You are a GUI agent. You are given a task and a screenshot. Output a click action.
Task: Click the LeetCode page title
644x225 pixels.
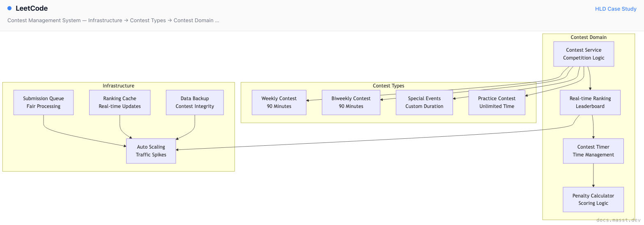[x=32, y=8]
